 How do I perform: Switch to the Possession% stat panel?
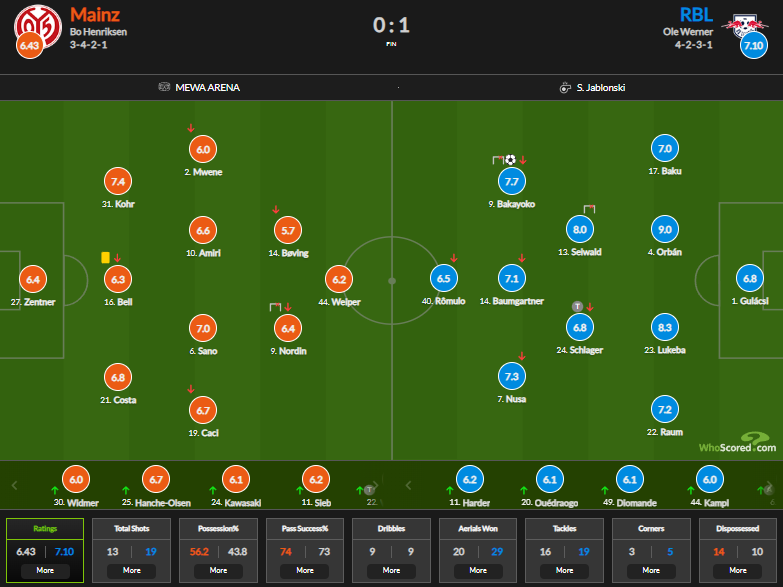pos(218,551)
